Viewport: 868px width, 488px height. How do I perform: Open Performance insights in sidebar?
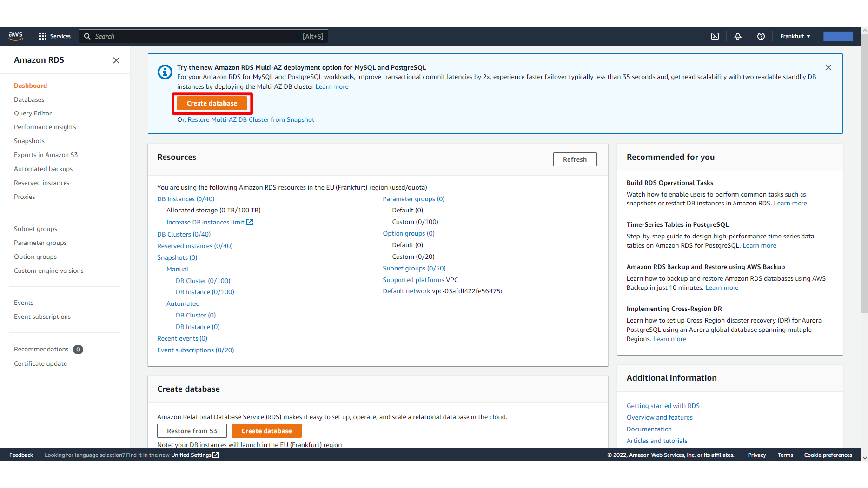click(45, 127)
